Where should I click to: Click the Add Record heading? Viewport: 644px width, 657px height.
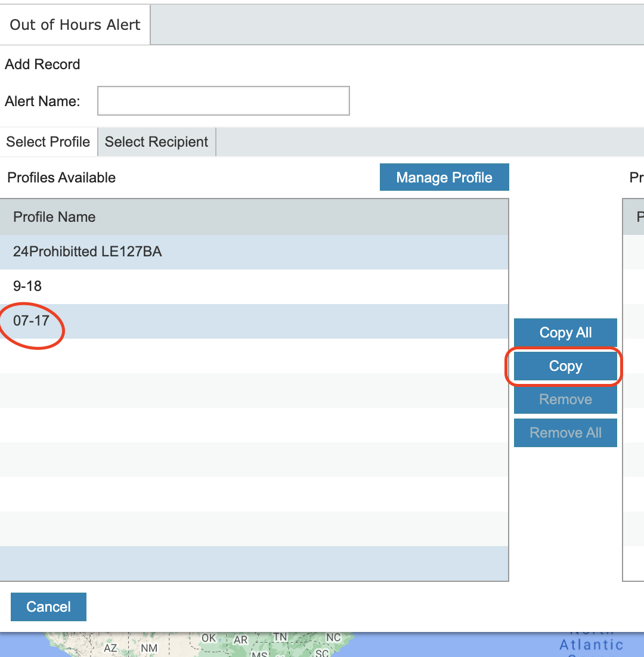[42, 64]
